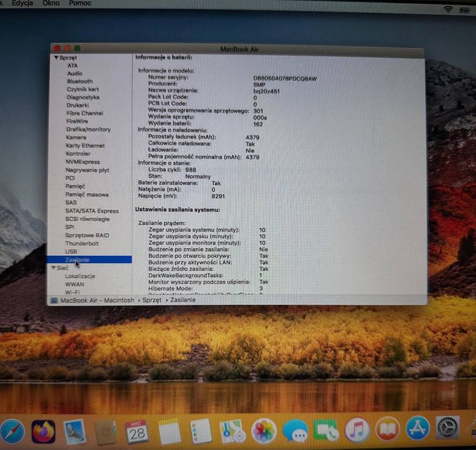Click Zasilanie in the bottom path bar

coord(183,300)
